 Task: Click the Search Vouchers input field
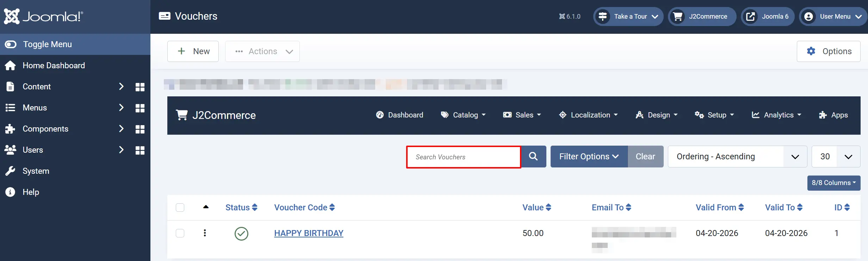coord(464,157)
